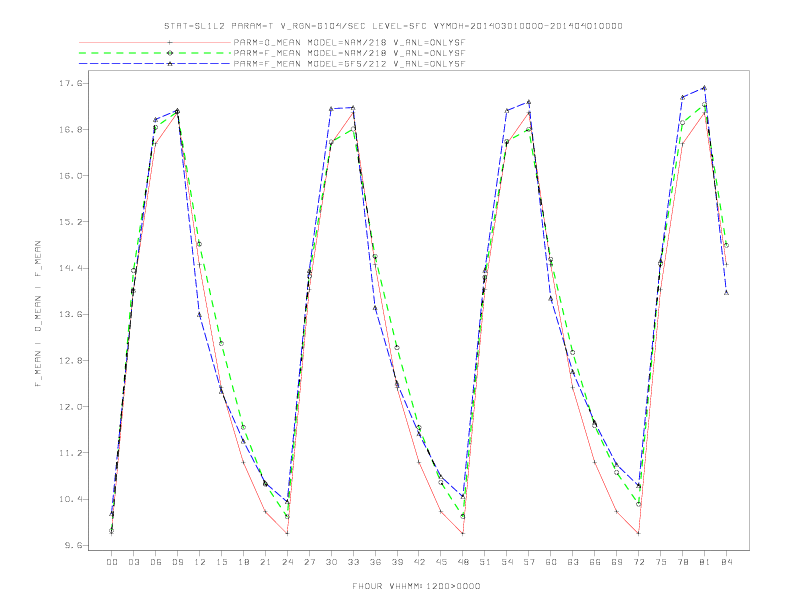The image size is (792, 612).
Task: Click the 12.8 y-axis tick label
Action: 69,361
